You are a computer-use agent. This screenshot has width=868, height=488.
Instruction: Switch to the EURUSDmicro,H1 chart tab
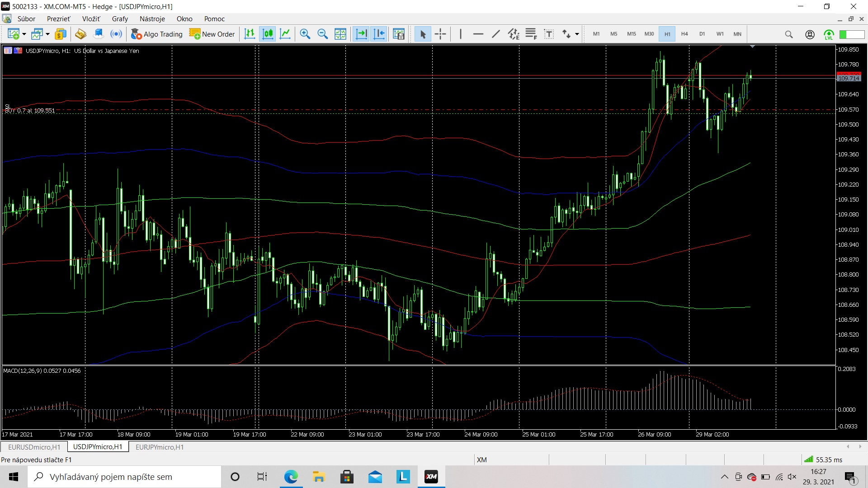[x=34, y=447]
